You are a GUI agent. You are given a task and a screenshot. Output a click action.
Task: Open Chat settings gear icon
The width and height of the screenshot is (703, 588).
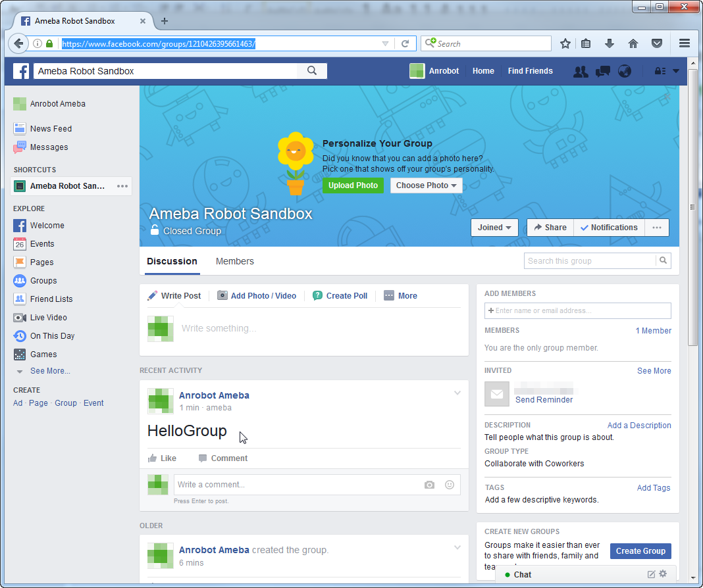(663, 574)
